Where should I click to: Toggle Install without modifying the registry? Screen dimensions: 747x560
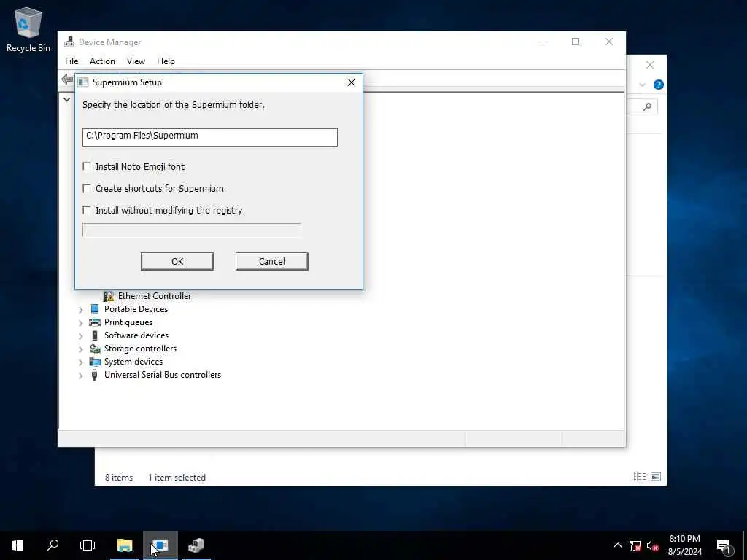click(x=87, y=210)
